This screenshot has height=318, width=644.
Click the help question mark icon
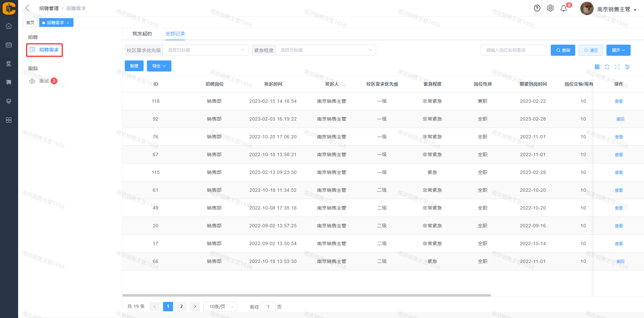(537, 8)
